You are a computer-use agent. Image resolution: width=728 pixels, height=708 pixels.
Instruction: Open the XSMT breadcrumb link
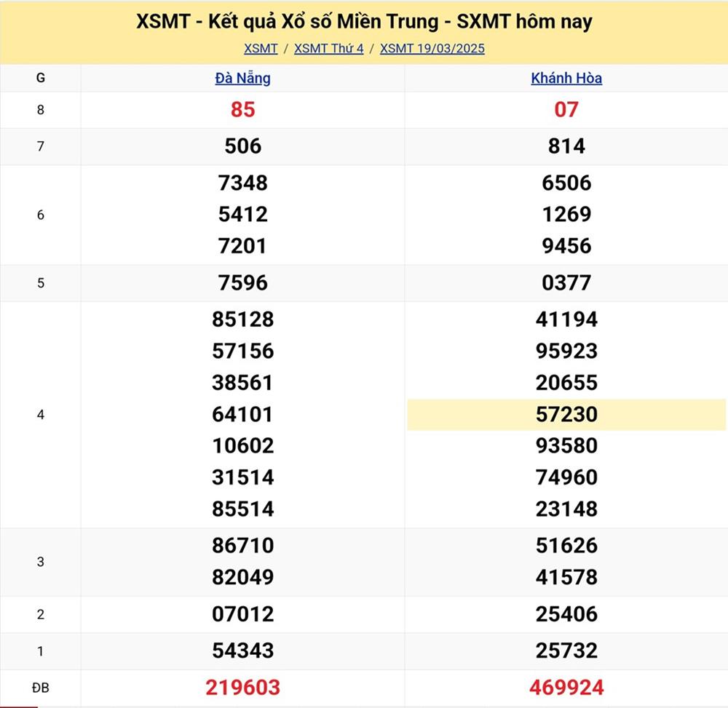pos(261,49)
